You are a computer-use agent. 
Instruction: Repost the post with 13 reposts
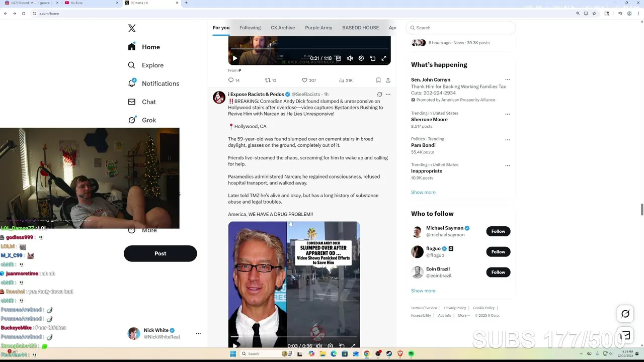click(x=271, y=80)
